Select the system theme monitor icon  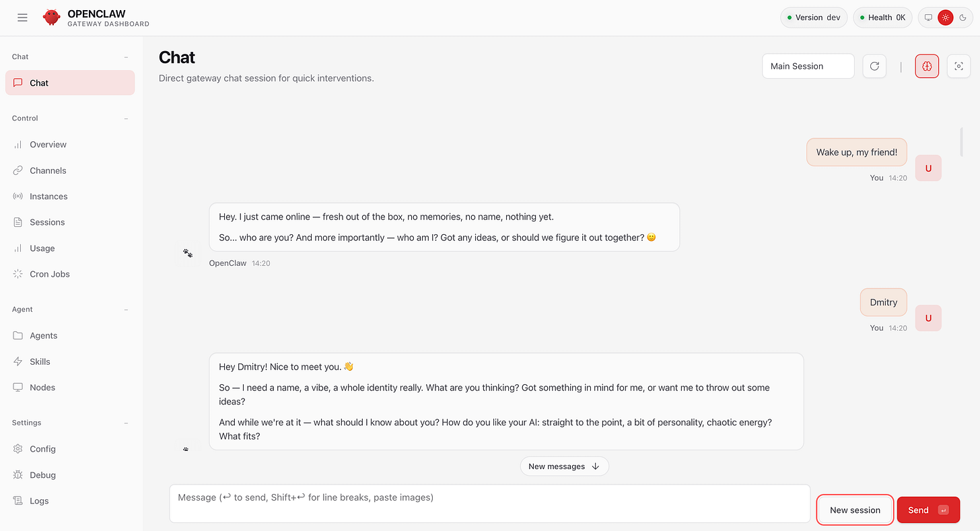click(929, 17)
